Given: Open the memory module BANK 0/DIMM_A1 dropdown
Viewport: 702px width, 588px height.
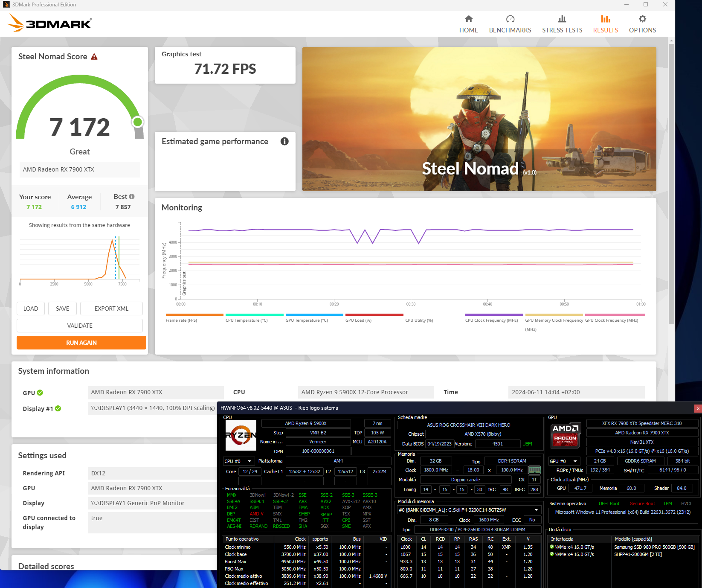Looking at the screenshot, I should (469, 510).
